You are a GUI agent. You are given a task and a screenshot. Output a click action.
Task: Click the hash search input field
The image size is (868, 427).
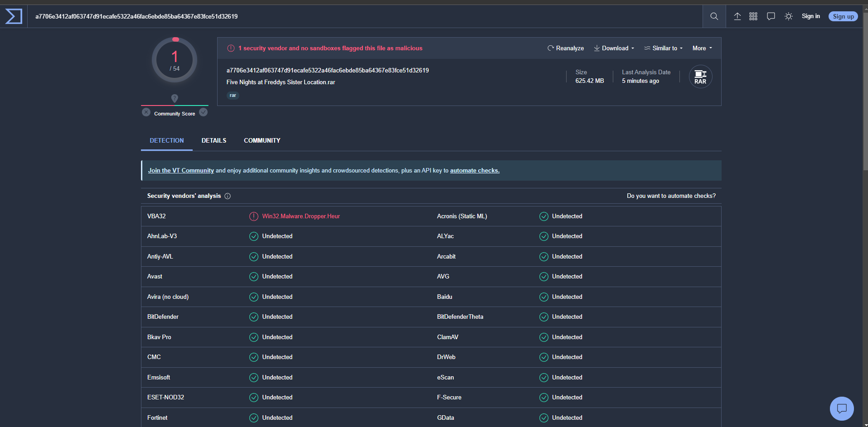pyautogui.click(x=363, y=16)
